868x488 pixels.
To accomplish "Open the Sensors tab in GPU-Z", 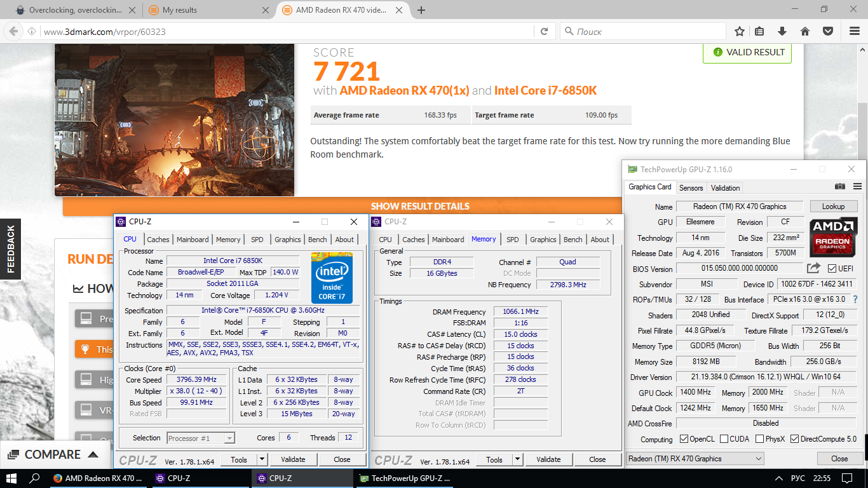I will (x=691, y=187).
